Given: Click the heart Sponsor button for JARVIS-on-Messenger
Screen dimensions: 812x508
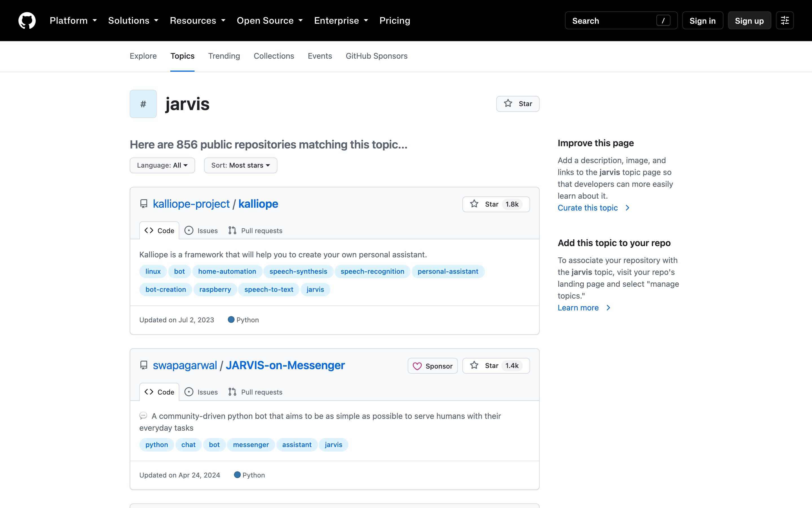Looking at the screenshot, I should pyautogui.click(x=433, y=366).
